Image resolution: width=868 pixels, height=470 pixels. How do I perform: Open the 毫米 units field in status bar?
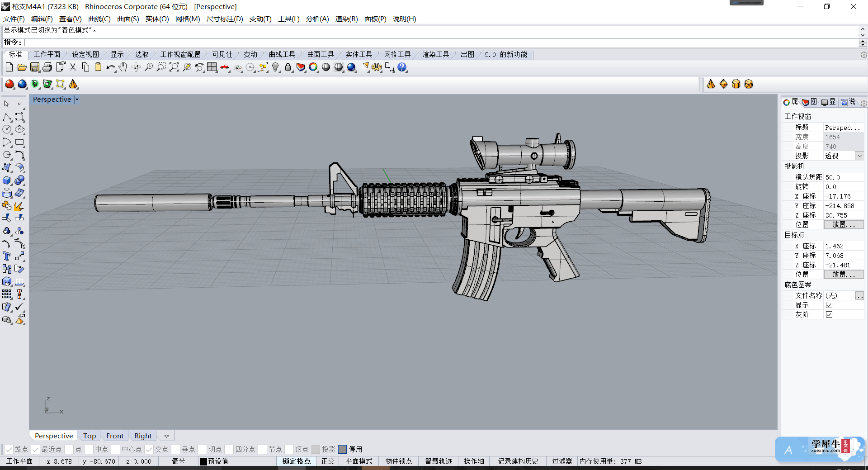(179, 461)
